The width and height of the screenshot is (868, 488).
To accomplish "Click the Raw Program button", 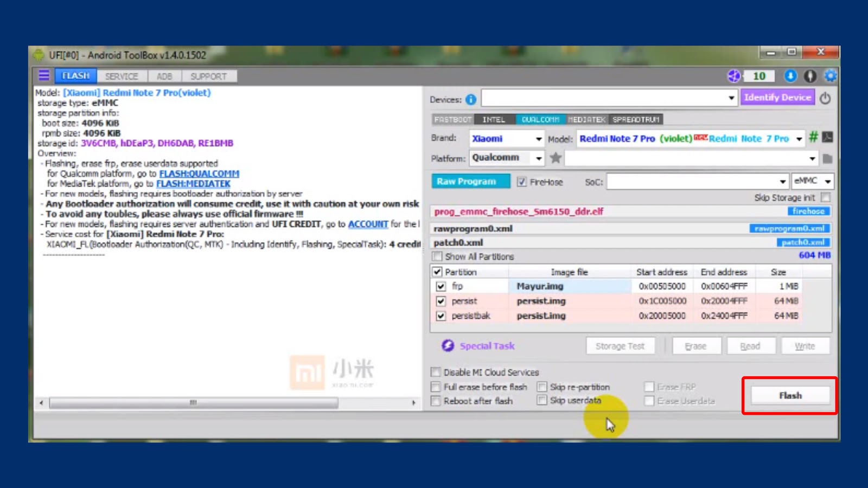I will (470, 181).
